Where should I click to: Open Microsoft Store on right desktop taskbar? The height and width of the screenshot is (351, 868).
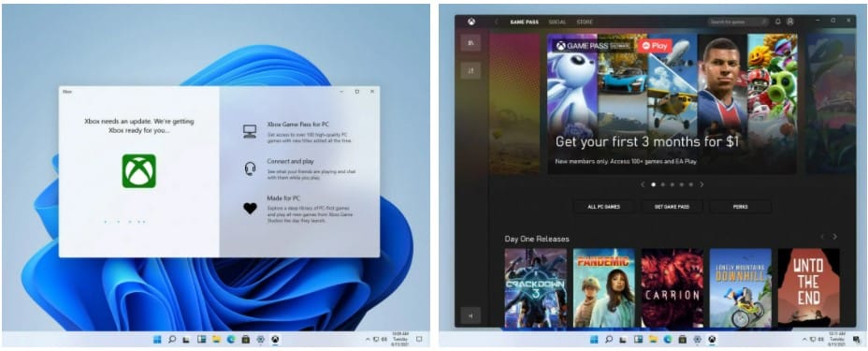(683, 339)
